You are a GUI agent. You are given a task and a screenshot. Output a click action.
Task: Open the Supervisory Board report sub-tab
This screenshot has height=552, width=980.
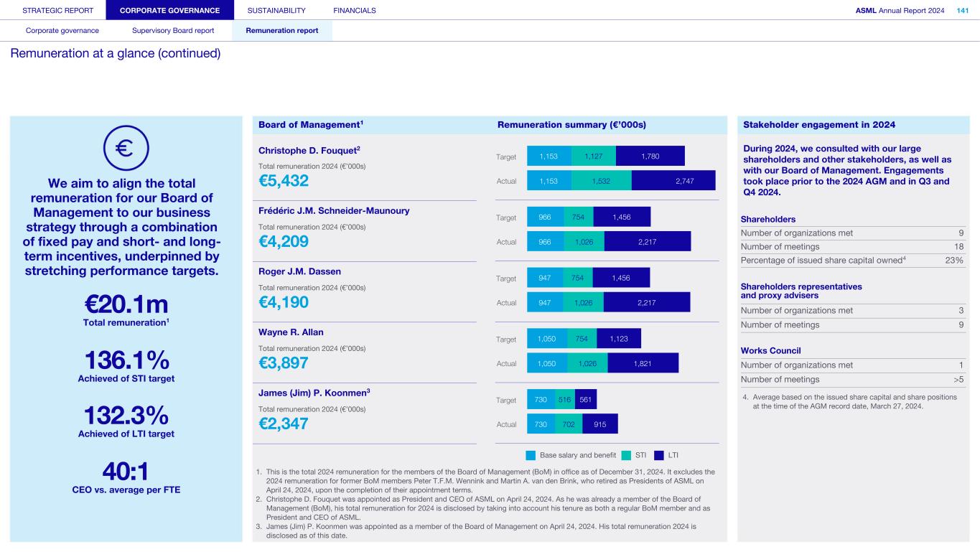173,31
